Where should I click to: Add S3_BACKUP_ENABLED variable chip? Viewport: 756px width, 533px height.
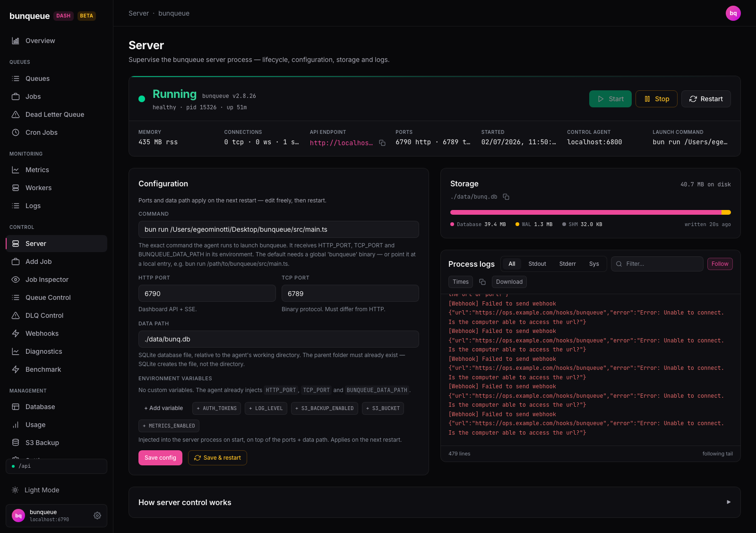[x=325, y=408]
